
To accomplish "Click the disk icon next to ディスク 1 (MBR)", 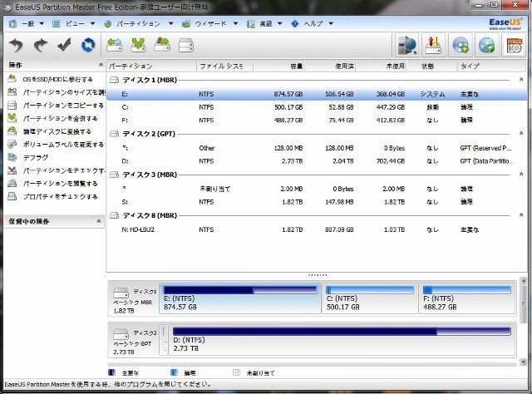I will click(x=115, y=80).
